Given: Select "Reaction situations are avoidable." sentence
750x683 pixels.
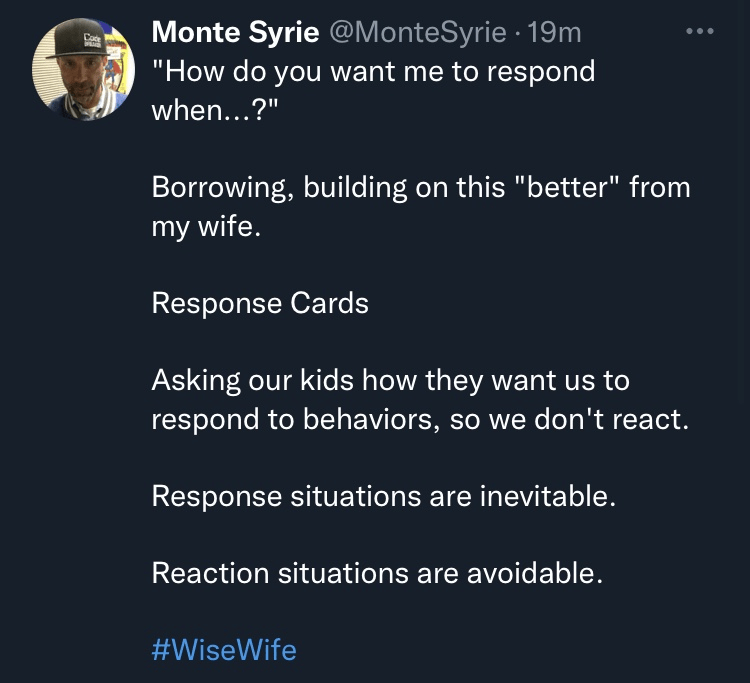Looking at the screenshot, I should point(377,573).
